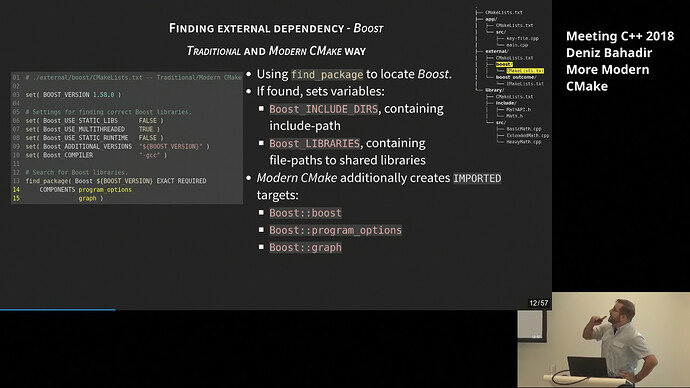The image size is (690, 388).
Task: Click code line 01 path comment
Action: [x=133, y=77]
